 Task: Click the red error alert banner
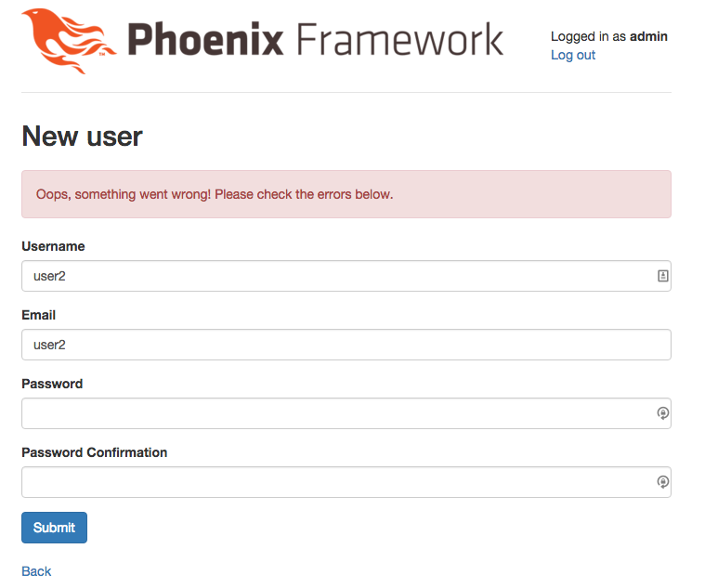[346, 194]
